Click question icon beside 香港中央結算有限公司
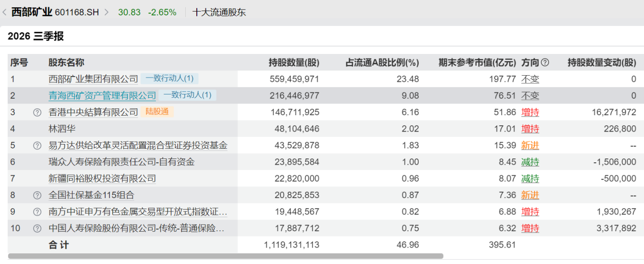Screen dimensions: 644x264 tap(37, 112)
